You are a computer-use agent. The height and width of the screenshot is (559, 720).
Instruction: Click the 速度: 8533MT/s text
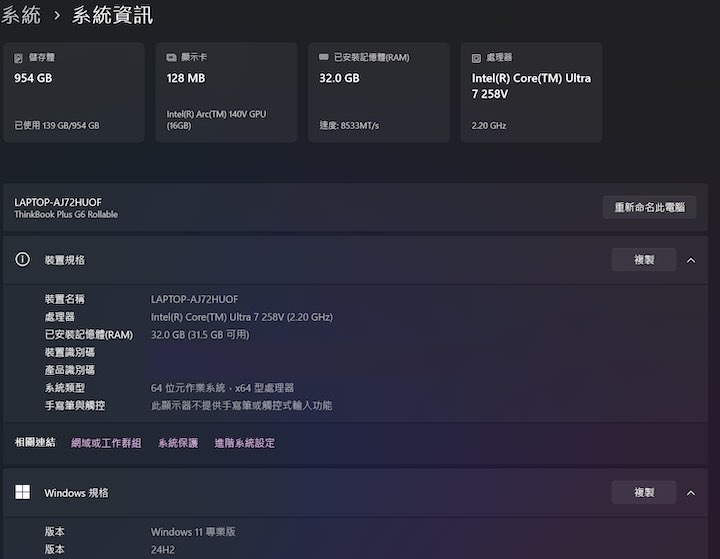coord(349,125)
